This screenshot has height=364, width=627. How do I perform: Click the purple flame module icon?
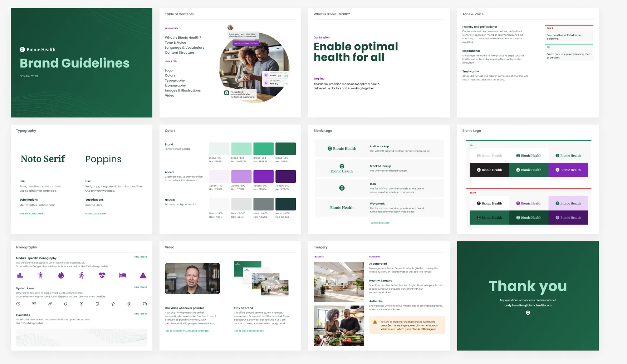61,275
